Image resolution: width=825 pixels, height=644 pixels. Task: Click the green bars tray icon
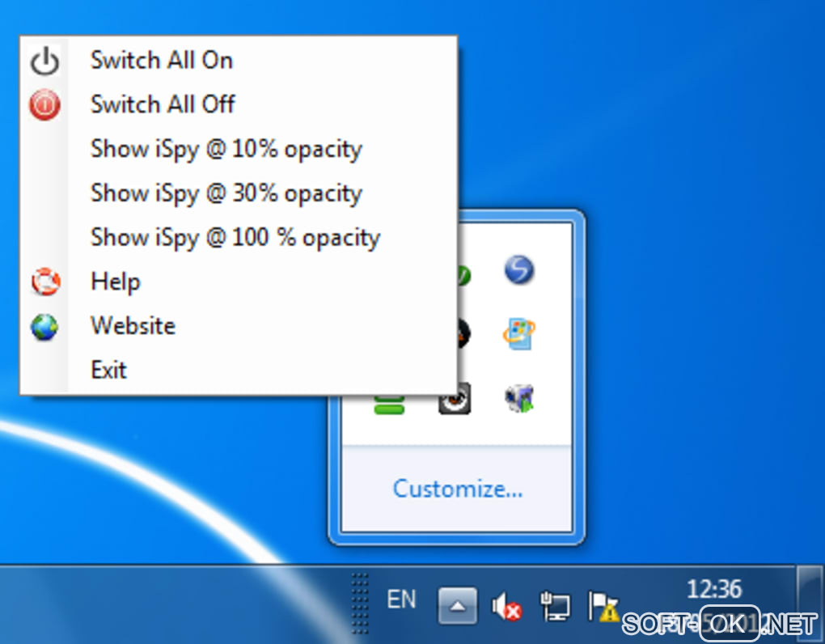[389, 405]
